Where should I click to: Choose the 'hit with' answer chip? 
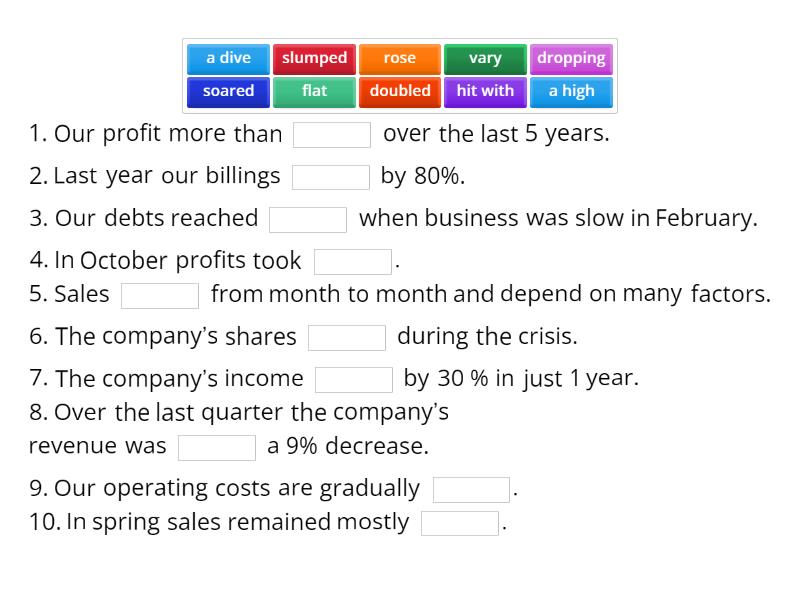[x=485, y=91]
